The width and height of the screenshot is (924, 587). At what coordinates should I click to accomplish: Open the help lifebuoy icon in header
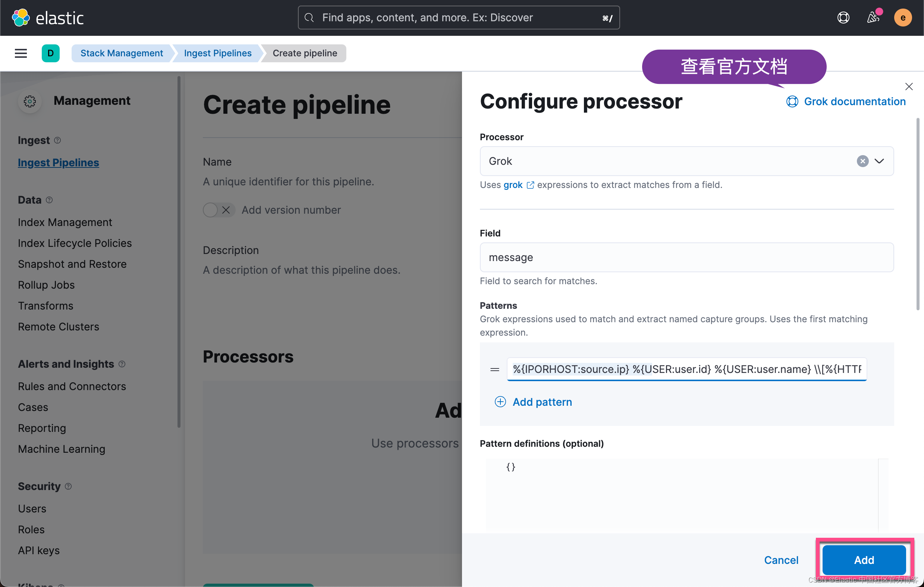[x=843, y=18]
